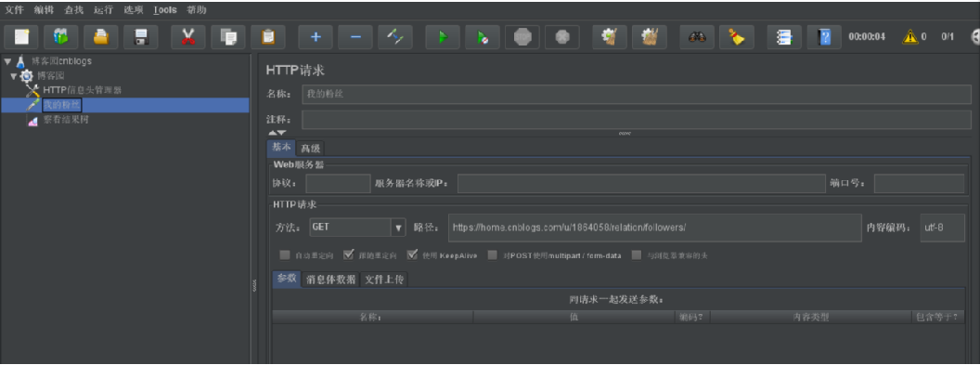980x365 pixels.
Task: Collapse the 博客园 thread group node
Action: pyautogui.click(x=15, y=76)
